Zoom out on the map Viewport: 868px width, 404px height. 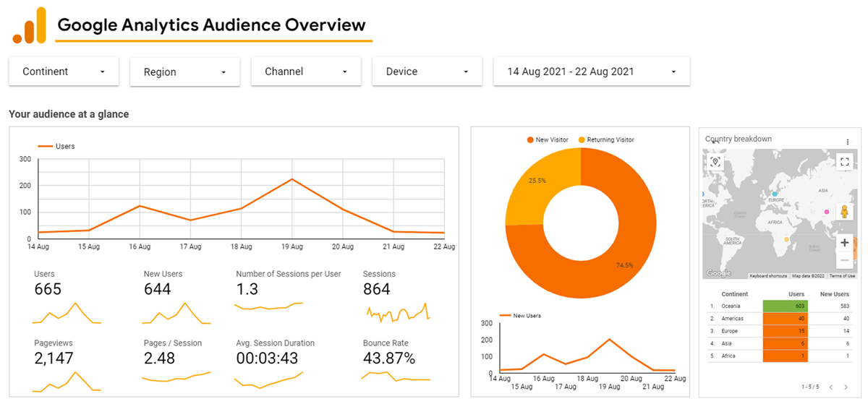pyautogui.click(x=844, y=260)
